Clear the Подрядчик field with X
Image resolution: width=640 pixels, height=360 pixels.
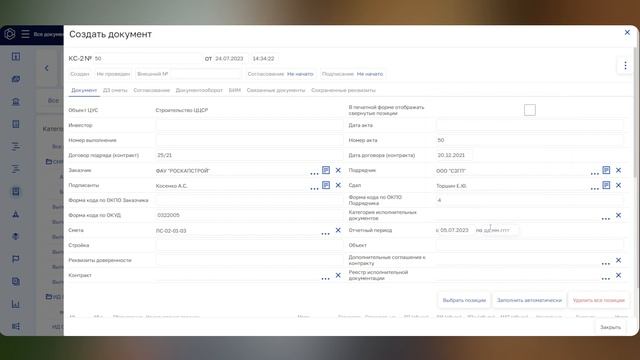point(618,170)
